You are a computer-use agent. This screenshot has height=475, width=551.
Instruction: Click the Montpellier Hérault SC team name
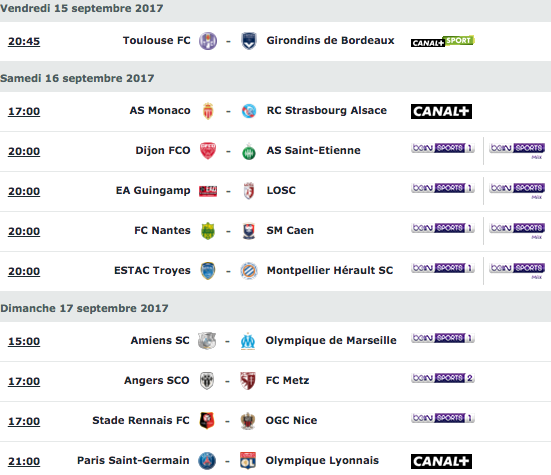click(x=330, y=270)
